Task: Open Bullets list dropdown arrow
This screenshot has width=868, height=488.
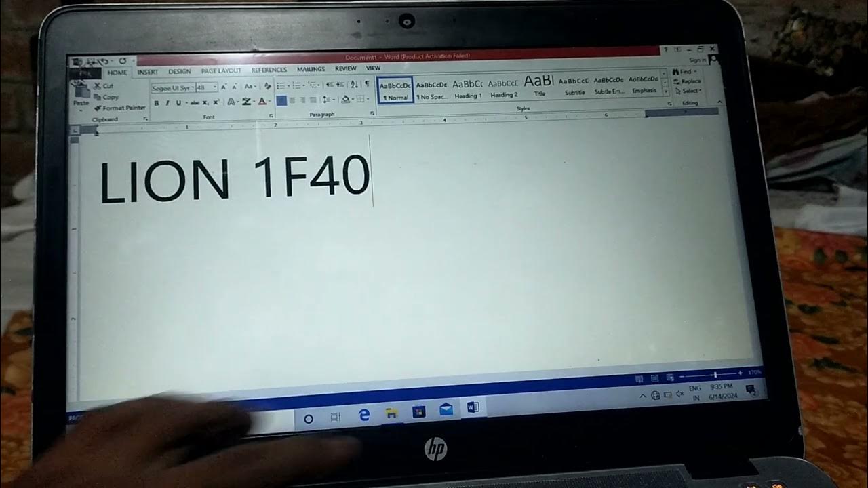Action: pos(288,85)
